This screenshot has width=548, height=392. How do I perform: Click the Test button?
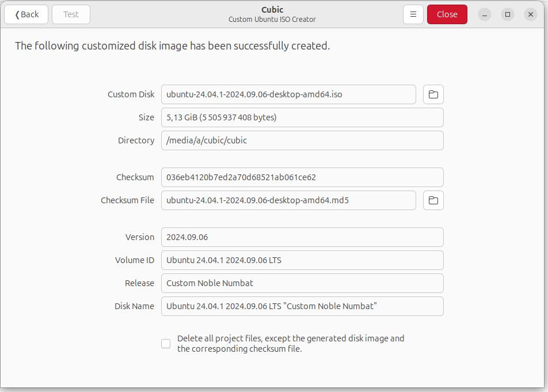[71, 14]
